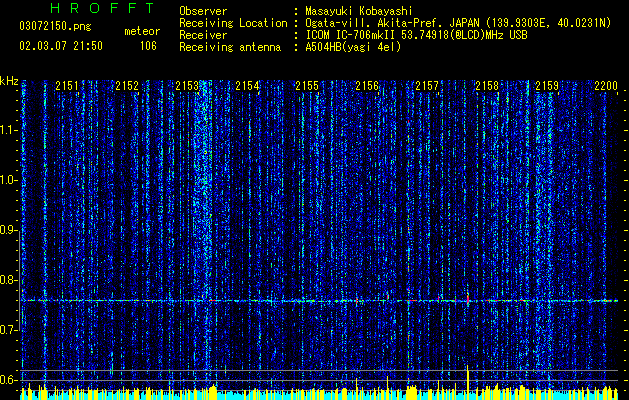Click the 0.6 kHz axis tick label
The image size is (629, 400).
(x=8, y=380)
